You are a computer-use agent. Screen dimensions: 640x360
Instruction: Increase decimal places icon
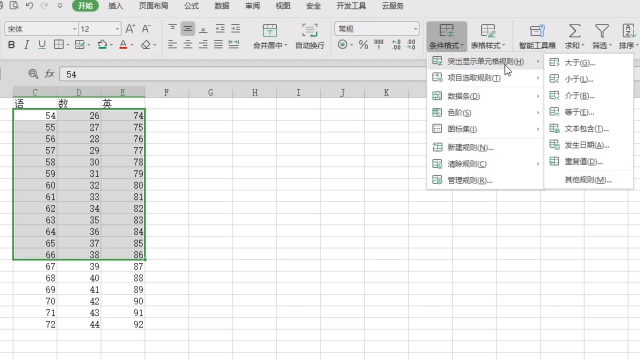396,44
